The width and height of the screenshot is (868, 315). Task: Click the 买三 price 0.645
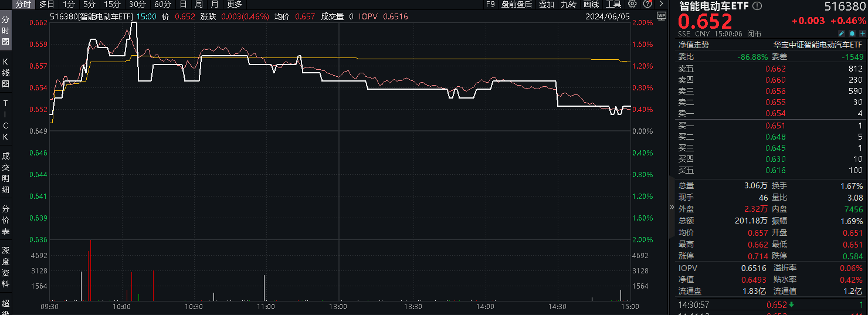coord(776,148)
